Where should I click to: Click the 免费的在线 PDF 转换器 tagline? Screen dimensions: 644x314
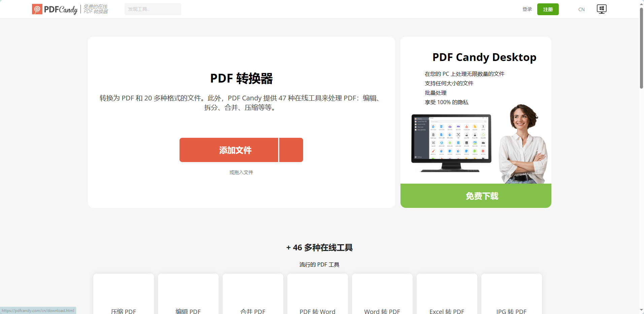tap(96, 9)
